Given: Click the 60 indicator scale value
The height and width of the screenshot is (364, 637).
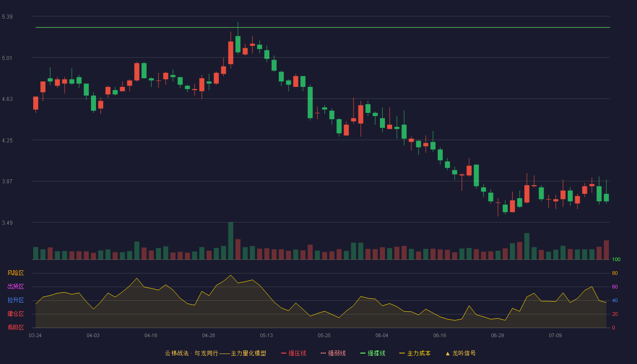Looking at the screenshot, I should (x=615, y=287).
